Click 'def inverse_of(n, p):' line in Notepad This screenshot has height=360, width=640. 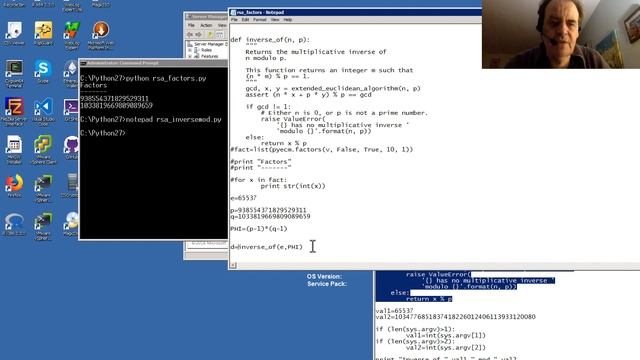(270, 40)
